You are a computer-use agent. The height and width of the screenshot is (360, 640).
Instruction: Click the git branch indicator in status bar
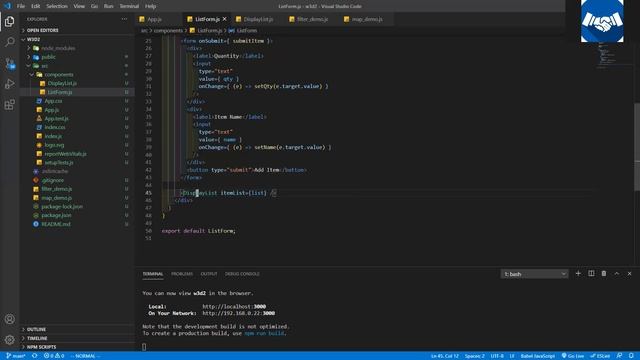pos(16,356)
